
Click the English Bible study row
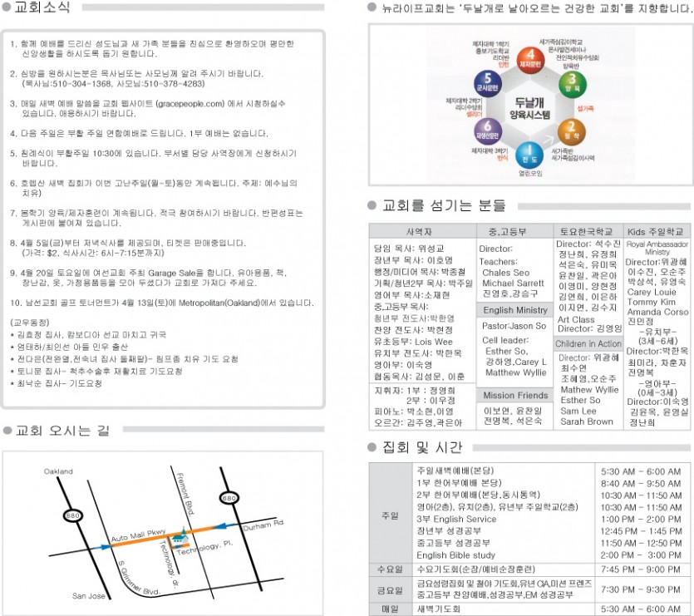coord(456,554)
